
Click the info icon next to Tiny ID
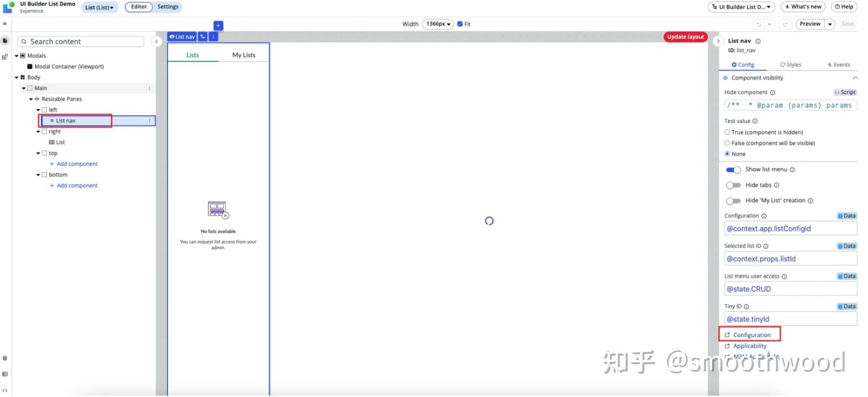[746, 306]
